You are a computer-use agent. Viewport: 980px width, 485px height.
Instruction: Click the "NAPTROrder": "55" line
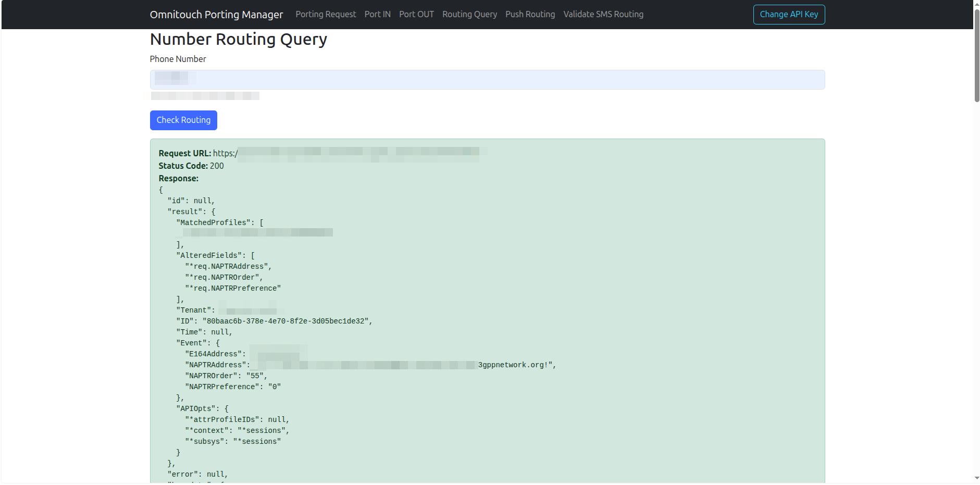point(226,376)
